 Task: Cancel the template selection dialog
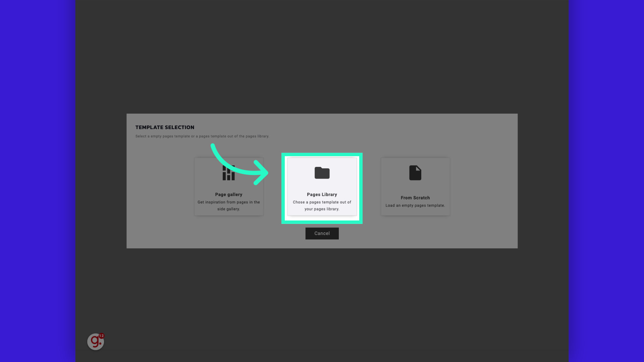[322, 233]
